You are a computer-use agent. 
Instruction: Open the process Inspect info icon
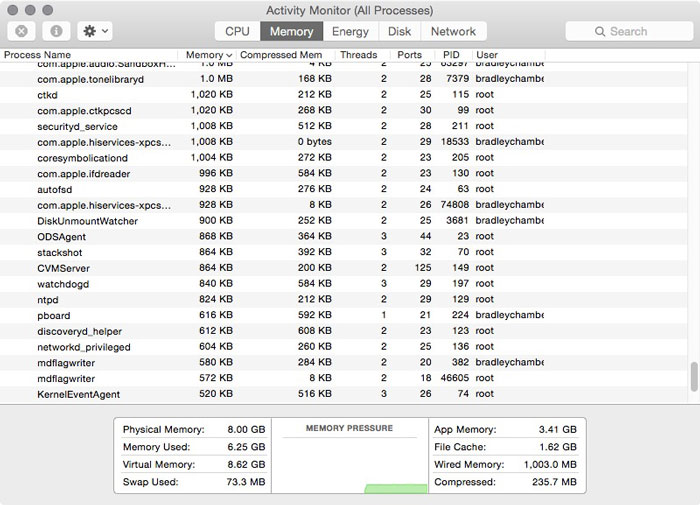[56, 31]
